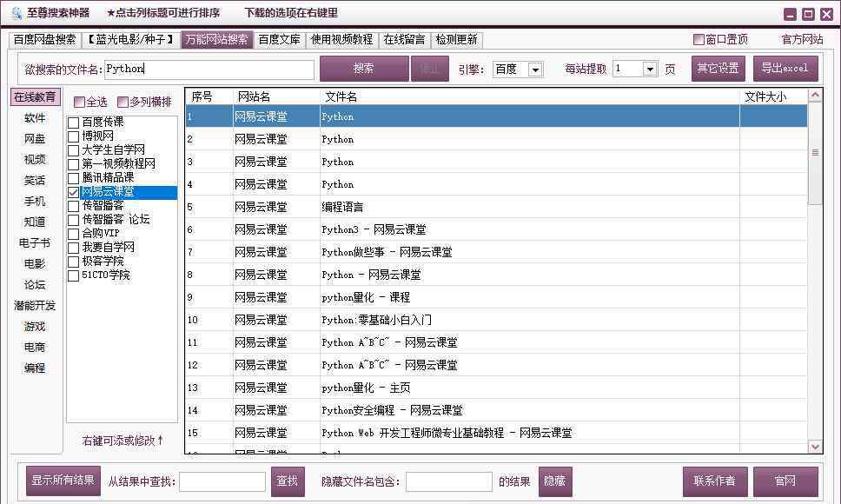Image resolution: width=841 pixels, height=504 pixels.
Task: Select the 潜能开发 category
Action: point(36,306)
